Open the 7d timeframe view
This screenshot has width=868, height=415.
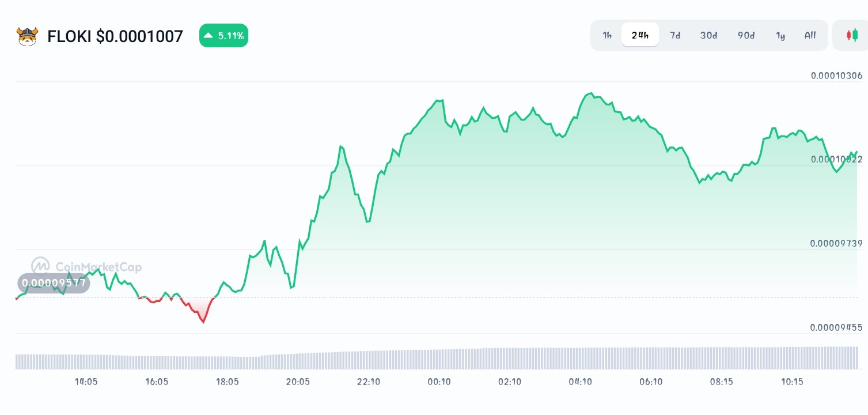click(675, 35)
